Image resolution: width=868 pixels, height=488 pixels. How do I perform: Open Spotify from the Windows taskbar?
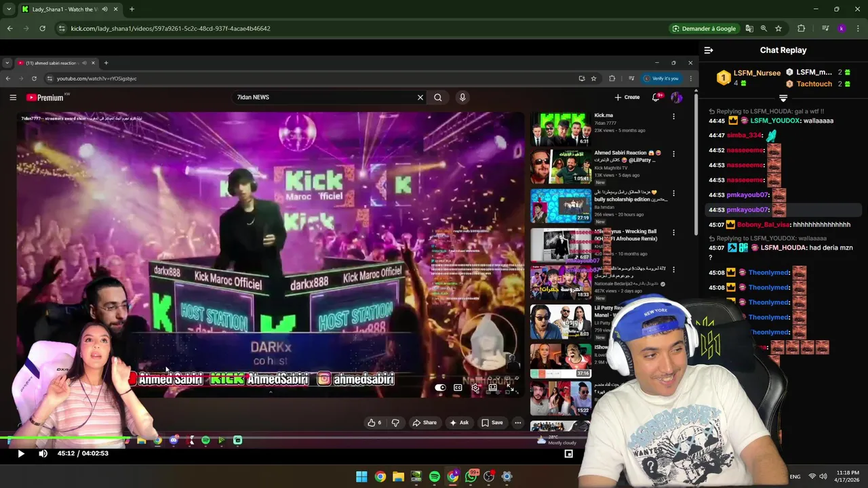tap(435, 476)
